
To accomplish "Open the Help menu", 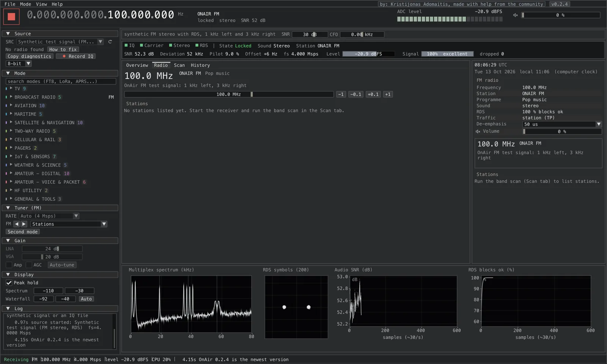I will [x=57, y=4].
